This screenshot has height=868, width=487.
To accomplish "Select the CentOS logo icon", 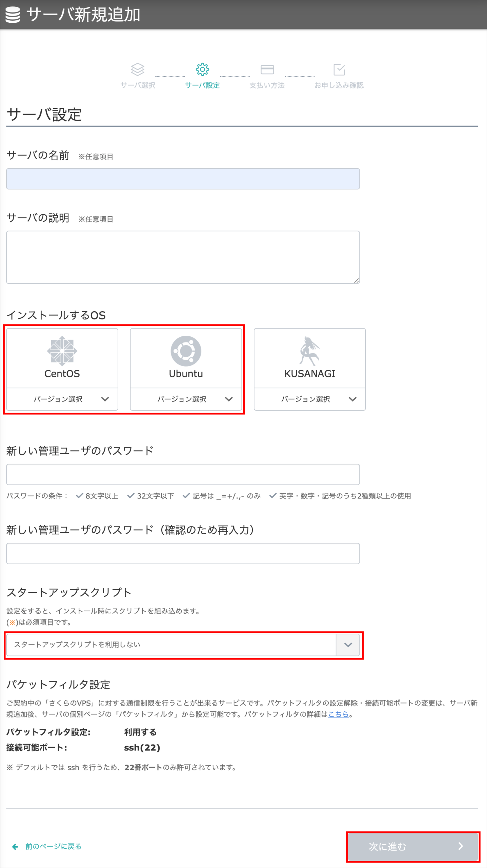I will (x=62, y=351).
